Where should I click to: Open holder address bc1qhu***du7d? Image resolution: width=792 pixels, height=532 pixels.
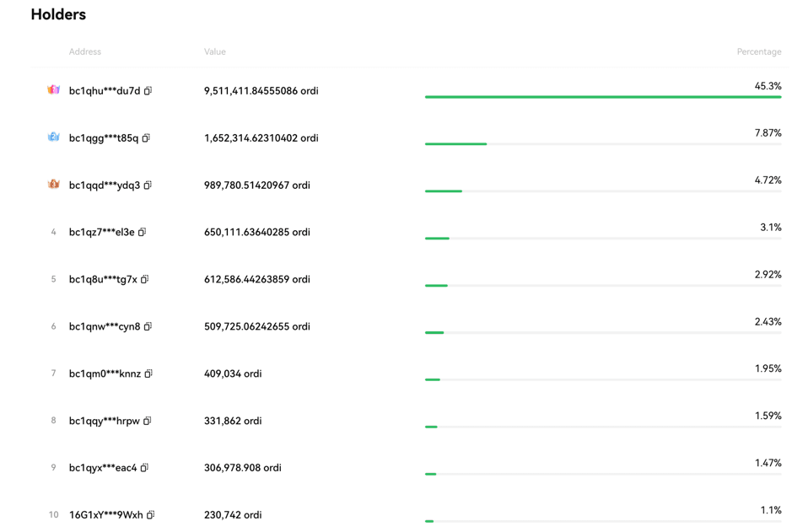(105, 91)
